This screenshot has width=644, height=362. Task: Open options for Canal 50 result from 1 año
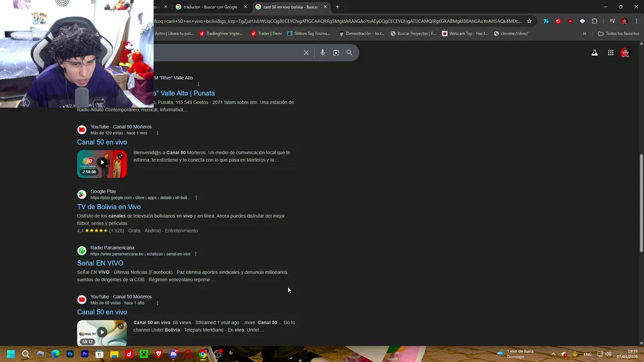click(x=157, y=303)
